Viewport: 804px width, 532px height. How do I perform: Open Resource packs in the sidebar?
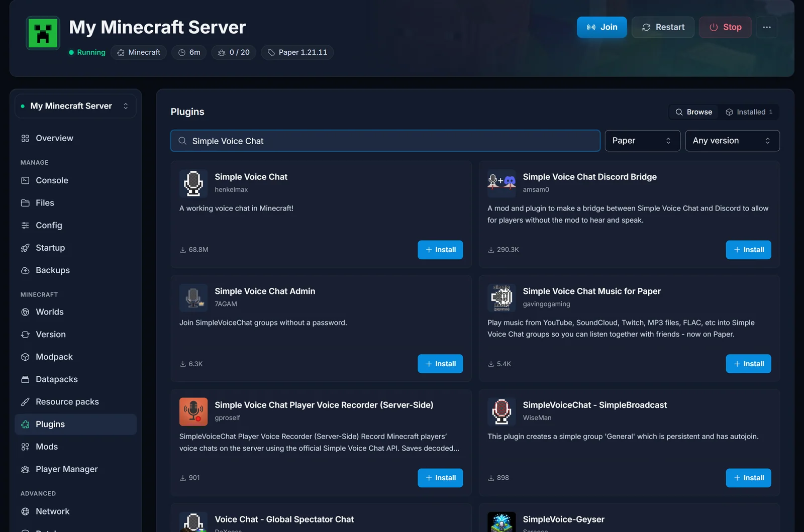[x=75, y=402]
